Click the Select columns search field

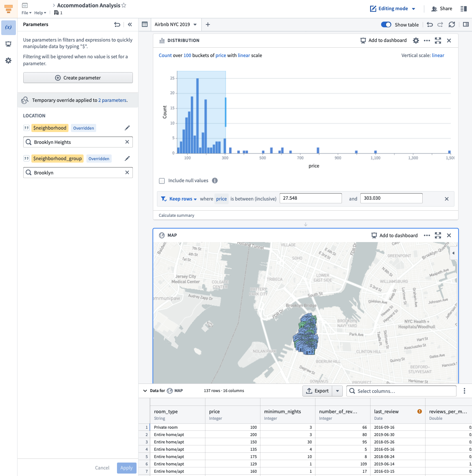[x=401, y=391]
